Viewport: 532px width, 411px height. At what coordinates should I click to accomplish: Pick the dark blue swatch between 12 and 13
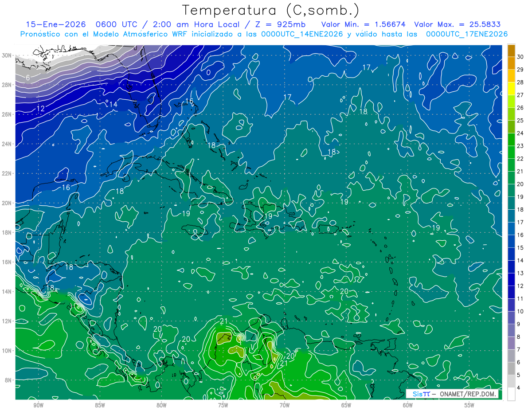coord(511,280)
